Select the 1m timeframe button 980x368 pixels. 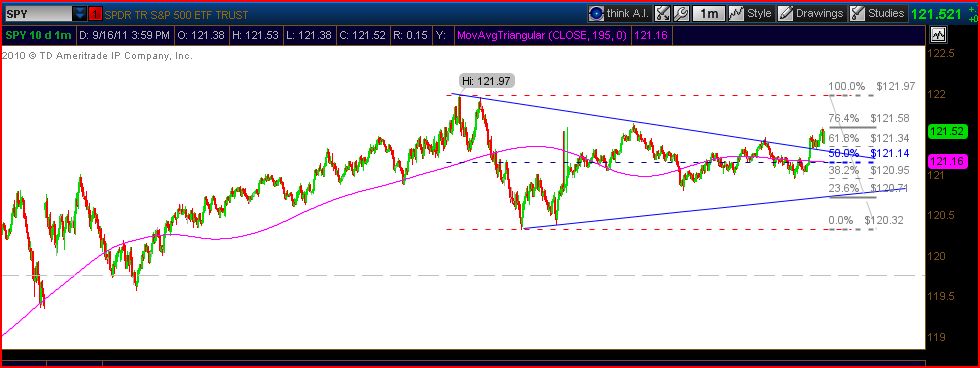pyautogui.click(x=709, y=13)
